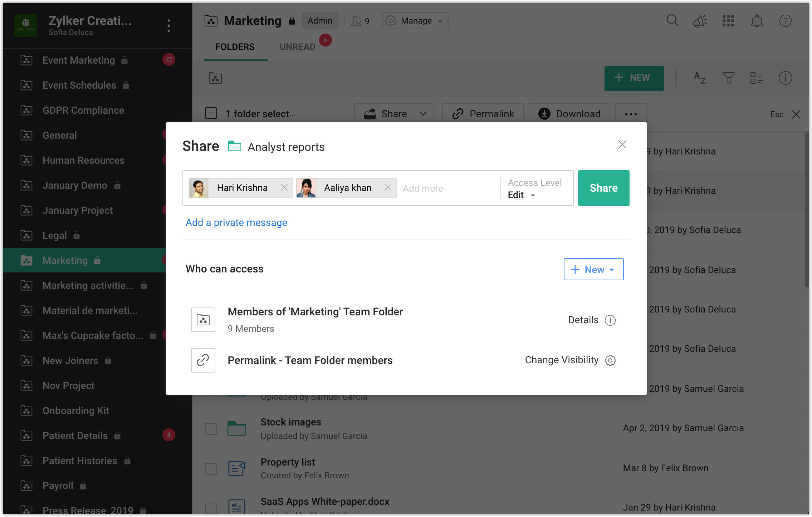The image size is (812, 517).
Task: Check the Stock images folder checkbox
Action: click(211, 429)
